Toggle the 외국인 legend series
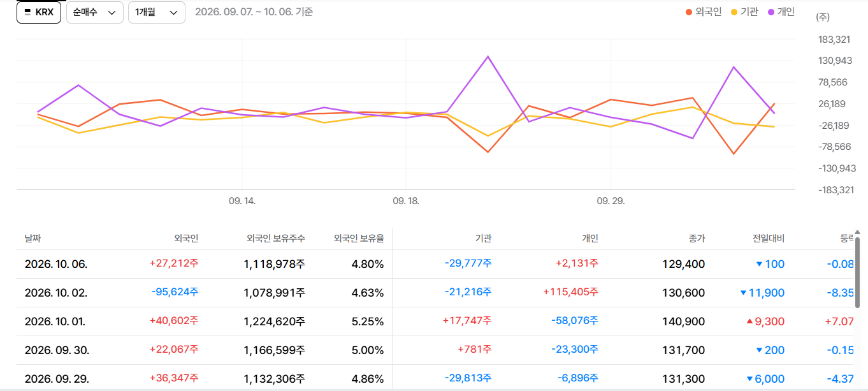 704,11
